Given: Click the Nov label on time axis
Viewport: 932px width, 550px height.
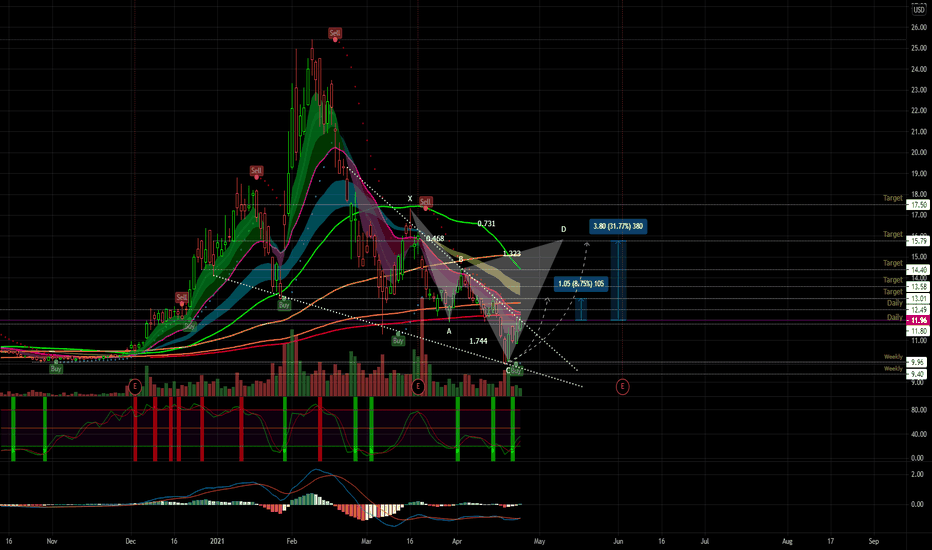Looking at the screenshot, I should pos(52,542).
